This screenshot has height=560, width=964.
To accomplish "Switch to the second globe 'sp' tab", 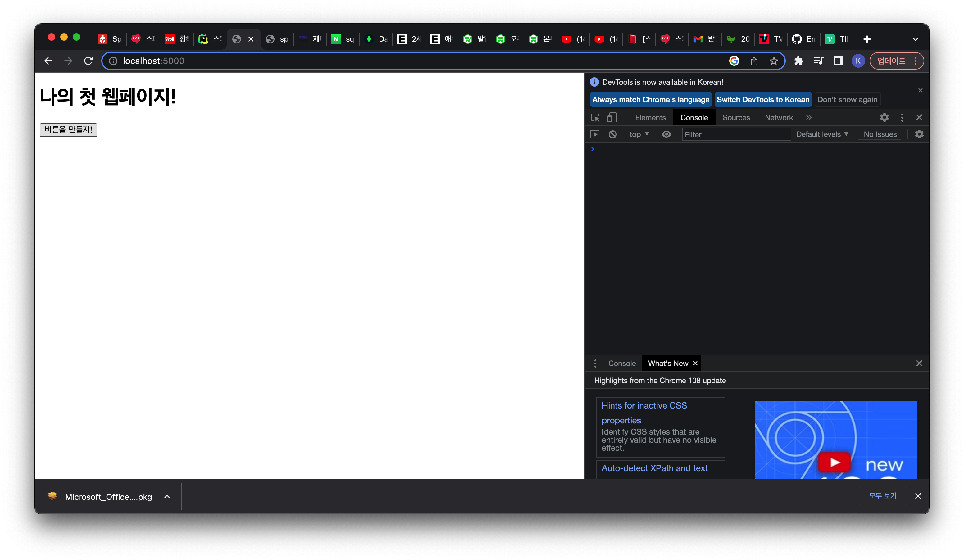I will point(277,39).
